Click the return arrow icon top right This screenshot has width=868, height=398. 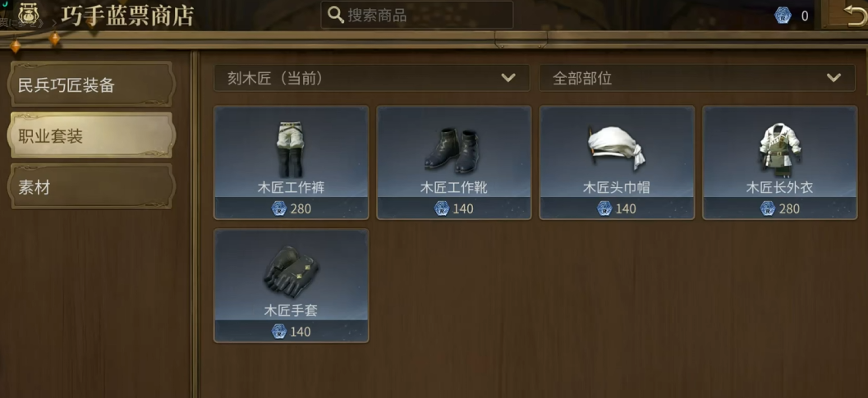click(855, 15)
